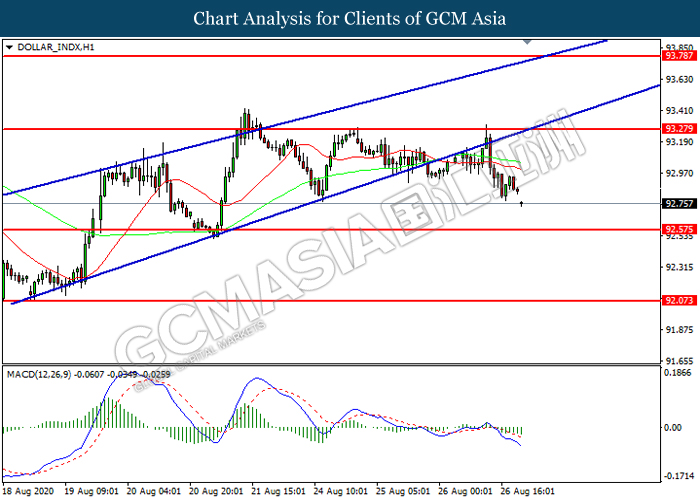700x500 pixels.
Task: Click the 91.655 price axis value
Action: 679,361
